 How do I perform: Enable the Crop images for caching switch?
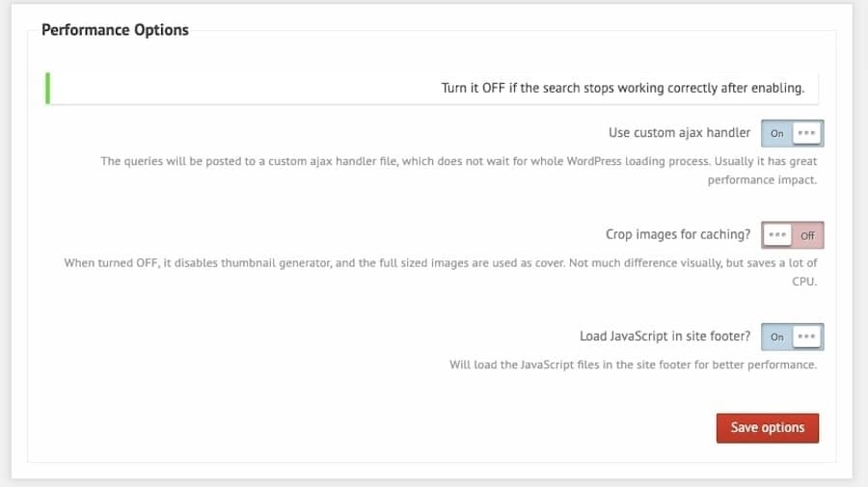click(x=792, y=235)
